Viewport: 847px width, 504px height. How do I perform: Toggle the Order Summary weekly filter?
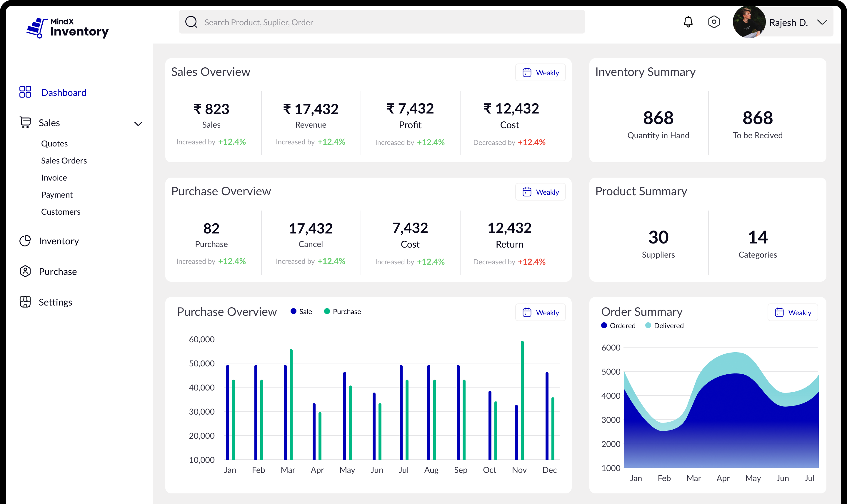click(x=792, y=313)
